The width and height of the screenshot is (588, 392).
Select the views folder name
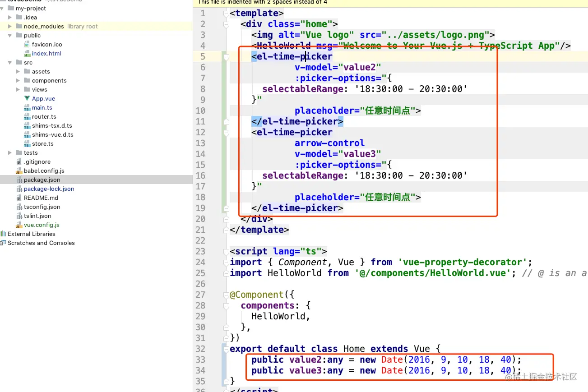pyautogui.click(x=40, y=90)
